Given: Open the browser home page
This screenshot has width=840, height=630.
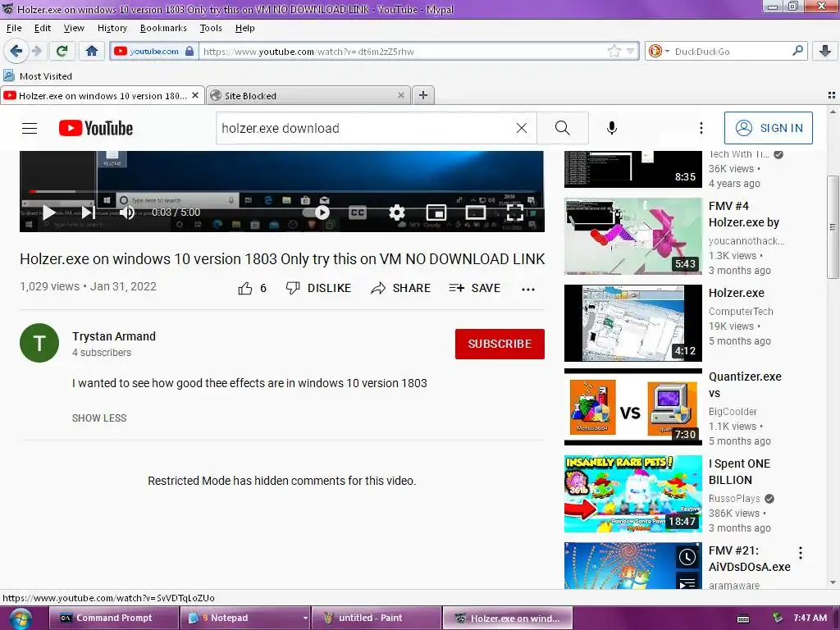Looking at the screenshot, I should point(92,52).
